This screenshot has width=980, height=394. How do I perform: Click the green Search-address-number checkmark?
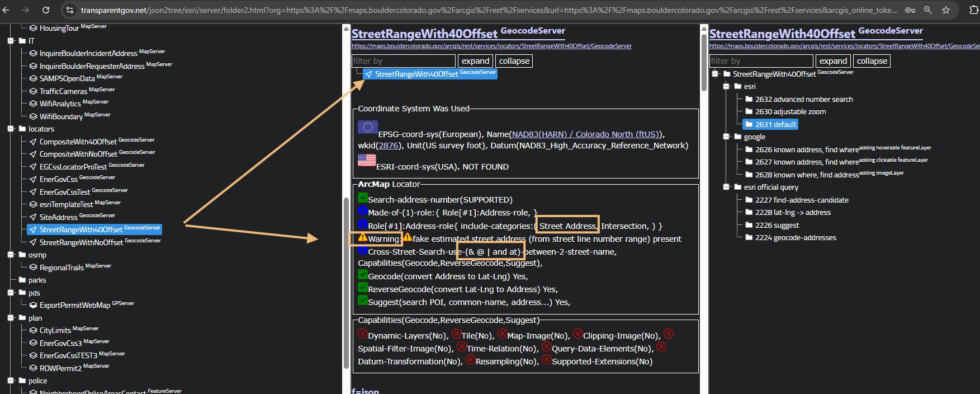[x=362, y=198]
